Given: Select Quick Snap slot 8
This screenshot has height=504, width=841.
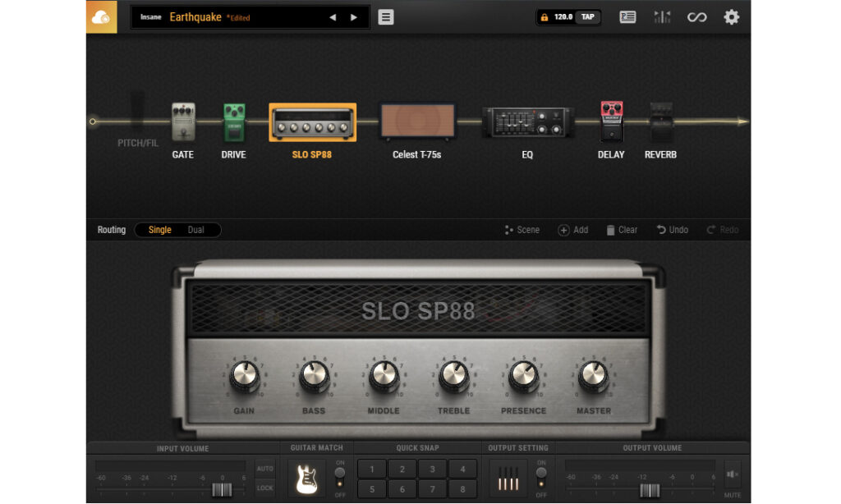Looking at the screenshot, I should (462, 489).
